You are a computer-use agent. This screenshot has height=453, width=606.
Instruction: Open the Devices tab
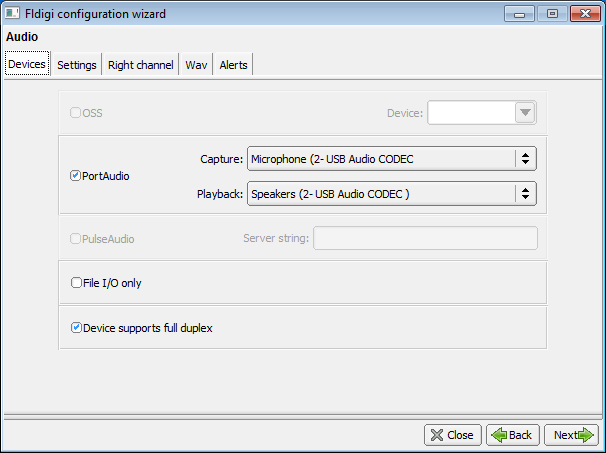pos(27,64)
